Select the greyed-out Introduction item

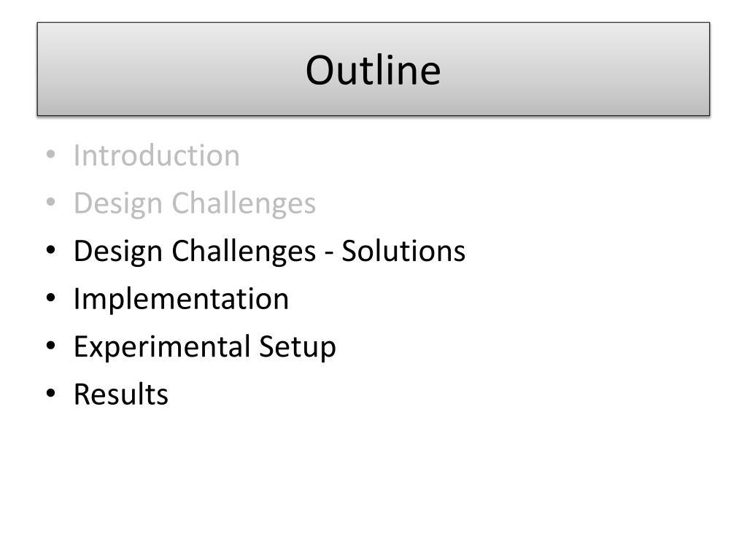click(156, 155)
